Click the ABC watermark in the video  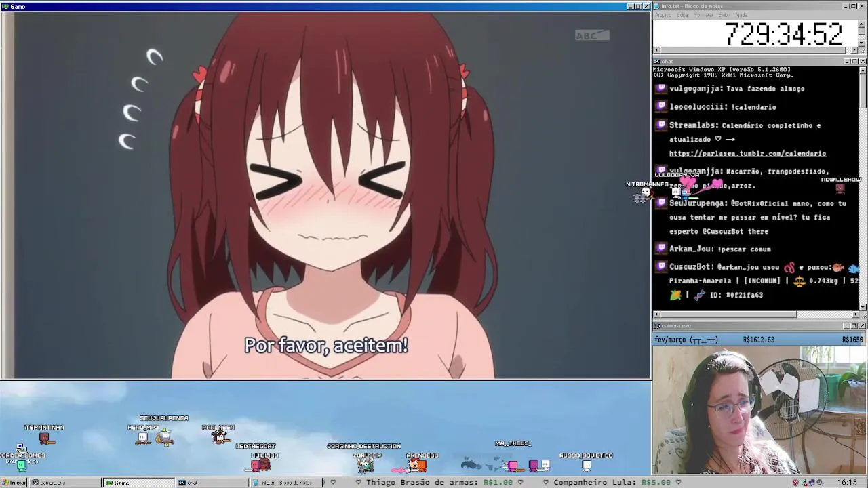point(592,35)
